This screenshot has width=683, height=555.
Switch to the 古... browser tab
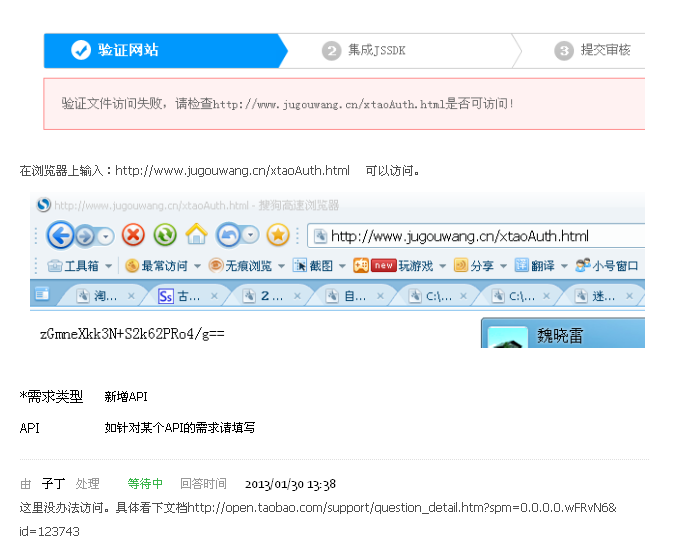(x=181, y=296)
